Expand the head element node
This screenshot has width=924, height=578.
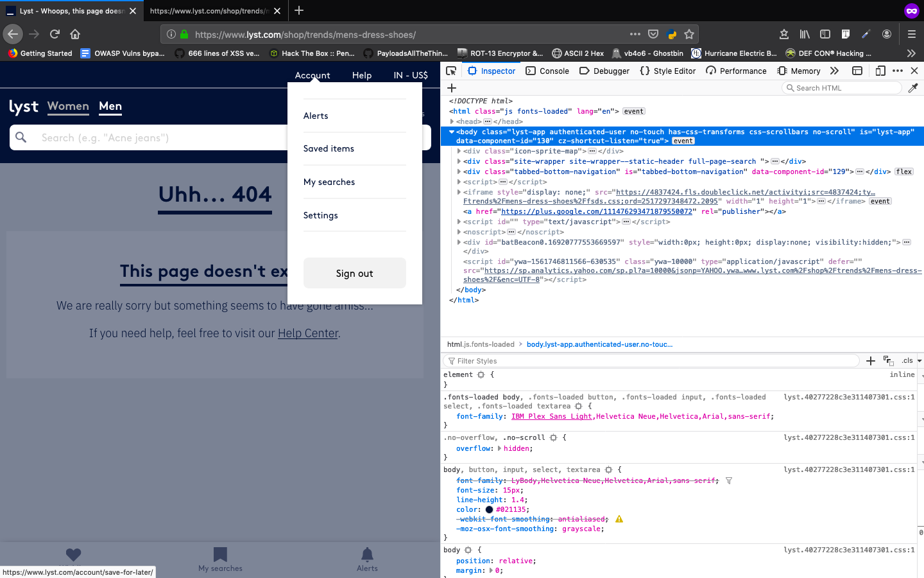pos(452,121)
